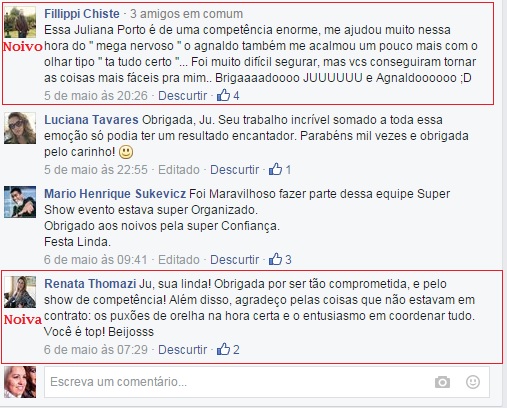Image resolution: width=507 pixels, height=408 pixels.
Task: Click Descurtir on Fillippi Chiste's comment
Action: tap(182, 96)
